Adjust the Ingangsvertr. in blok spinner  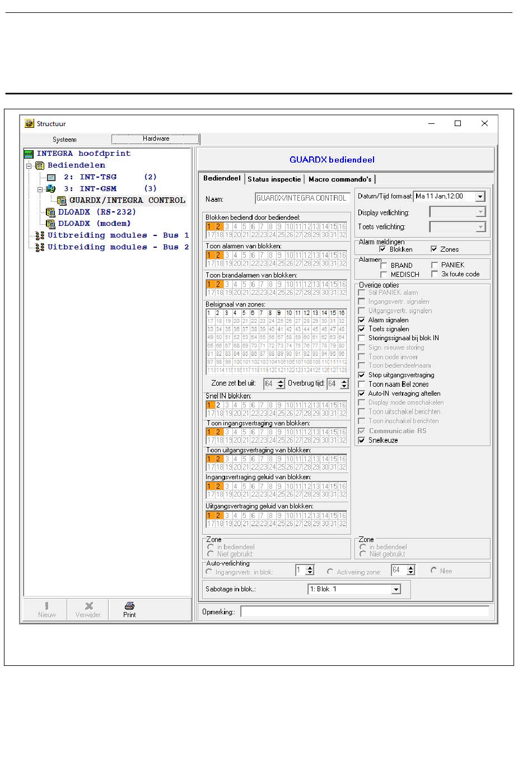click(x=310, y=570)
